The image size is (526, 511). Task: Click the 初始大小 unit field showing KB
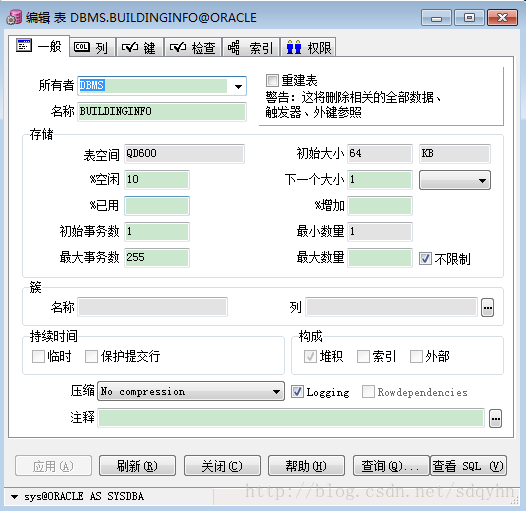[455, 154]
